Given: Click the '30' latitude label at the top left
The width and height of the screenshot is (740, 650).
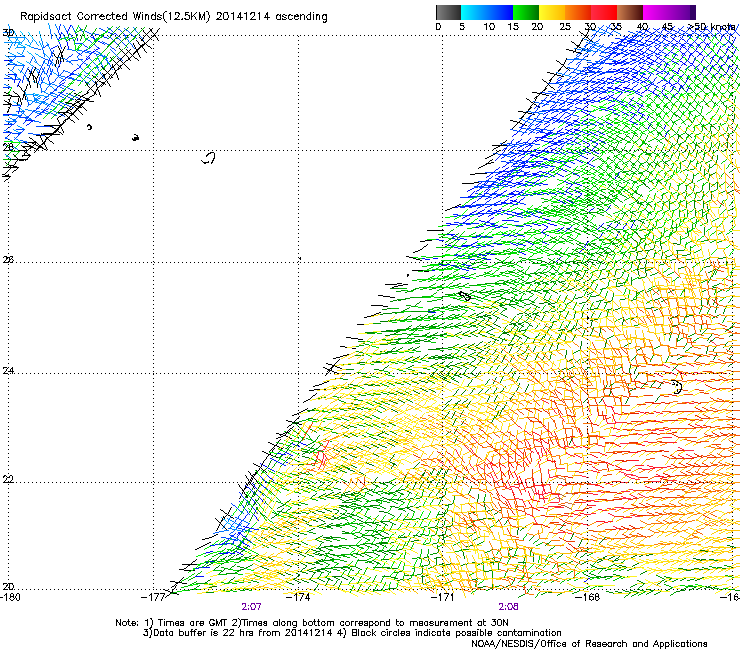Looking at the screenshot, I should coord(8,33).
